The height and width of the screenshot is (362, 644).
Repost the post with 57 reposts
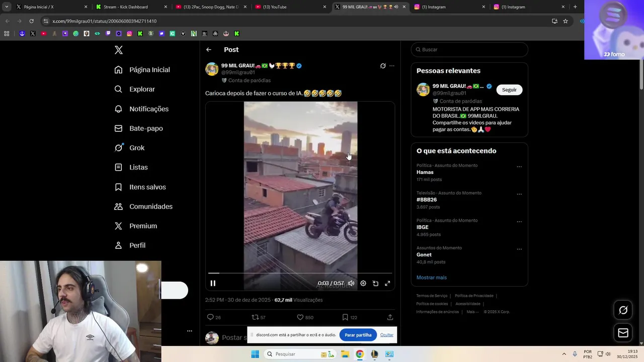click(x=259, y=317)
